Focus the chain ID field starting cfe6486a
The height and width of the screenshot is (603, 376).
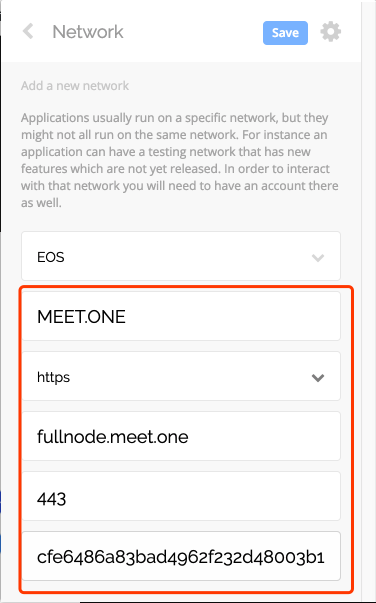click(181, 556)
